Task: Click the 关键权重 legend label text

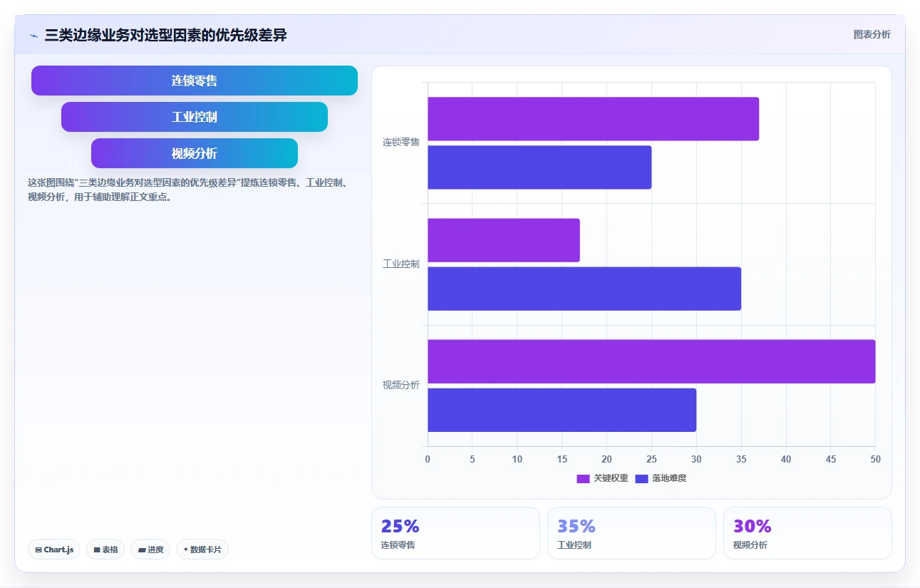Action: click(x=611, y=478)
